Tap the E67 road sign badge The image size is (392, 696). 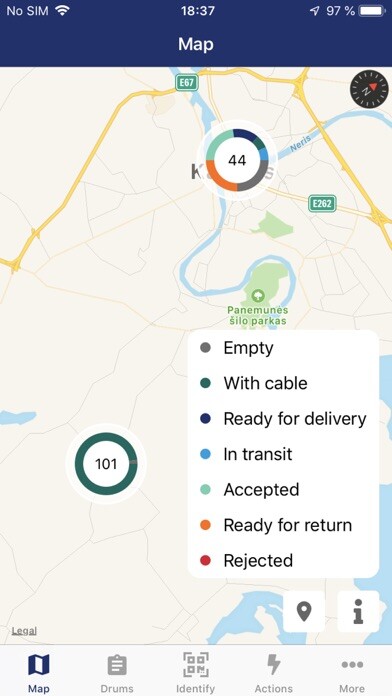tap(186, 83)
